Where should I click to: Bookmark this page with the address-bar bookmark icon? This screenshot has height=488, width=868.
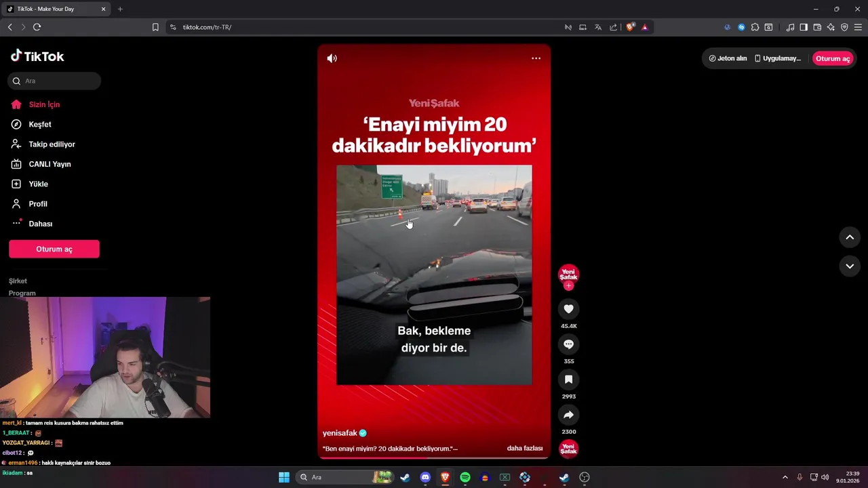coord(155,27)
